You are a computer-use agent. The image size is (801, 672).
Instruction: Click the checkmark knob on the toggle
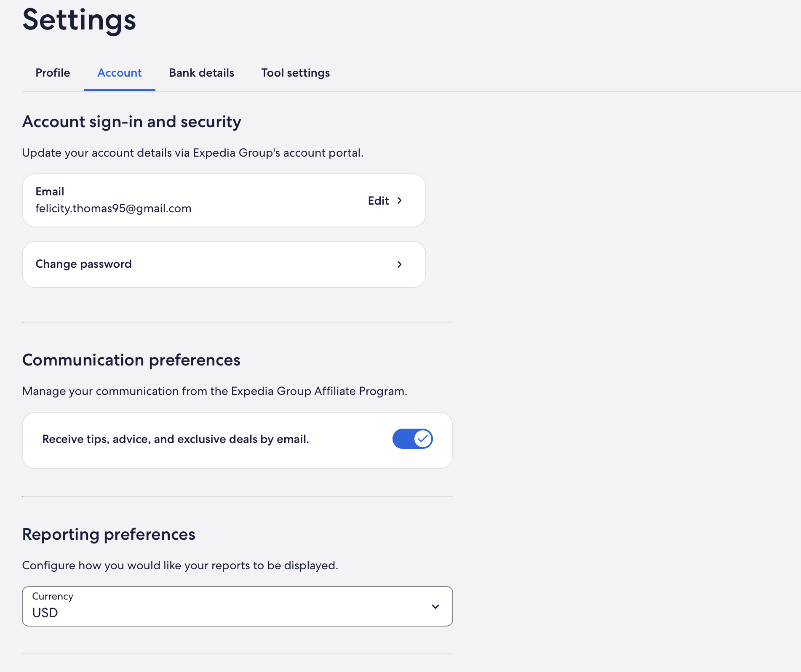coord(423,439)
